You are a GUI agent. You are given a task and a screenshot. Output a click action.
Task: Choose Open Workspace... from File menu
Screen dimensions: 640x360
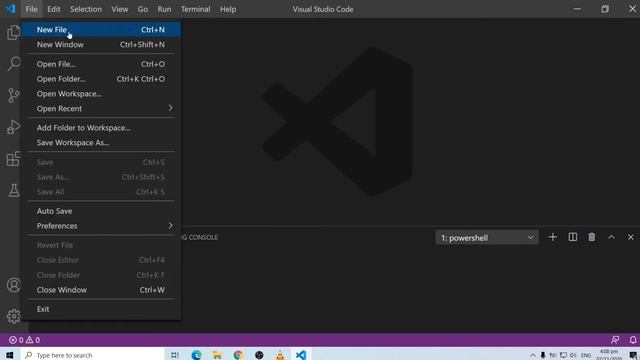click(101, 94)
